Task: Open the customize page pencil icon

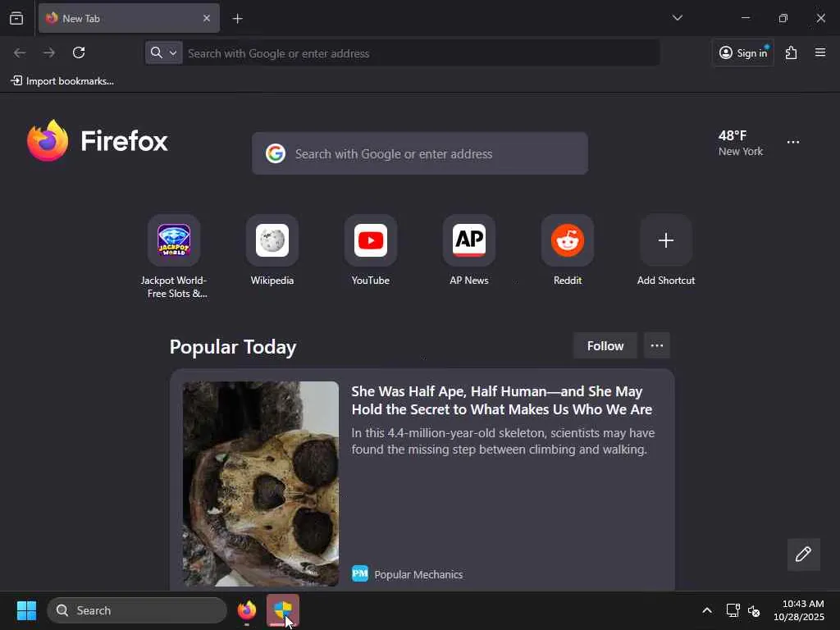Action: click(803, 555)
